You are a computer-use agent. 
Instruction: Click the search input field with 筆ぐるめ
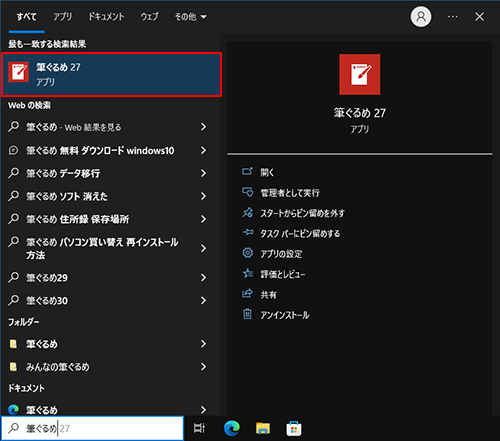tap(93, 428)
